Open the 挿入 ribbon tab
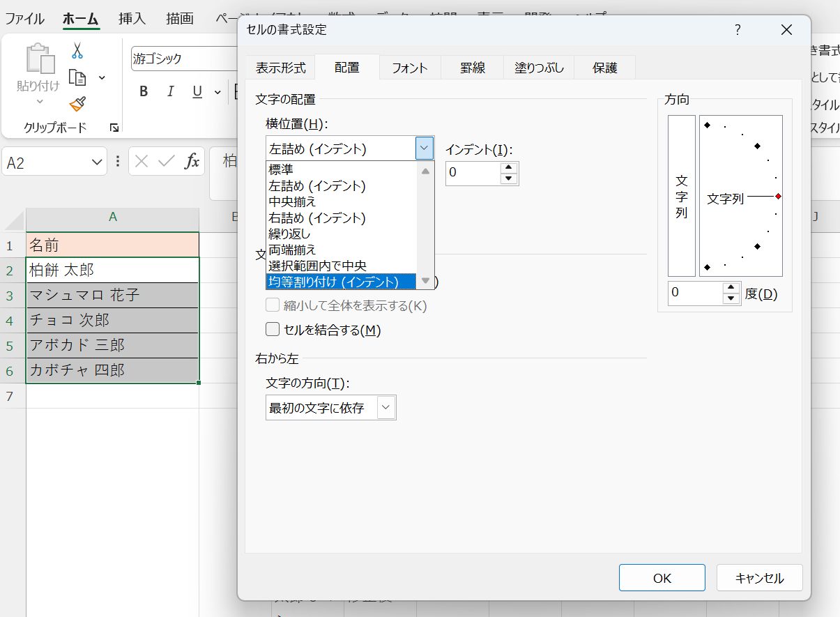Screen dimensions: 840x617 [132, 19]
